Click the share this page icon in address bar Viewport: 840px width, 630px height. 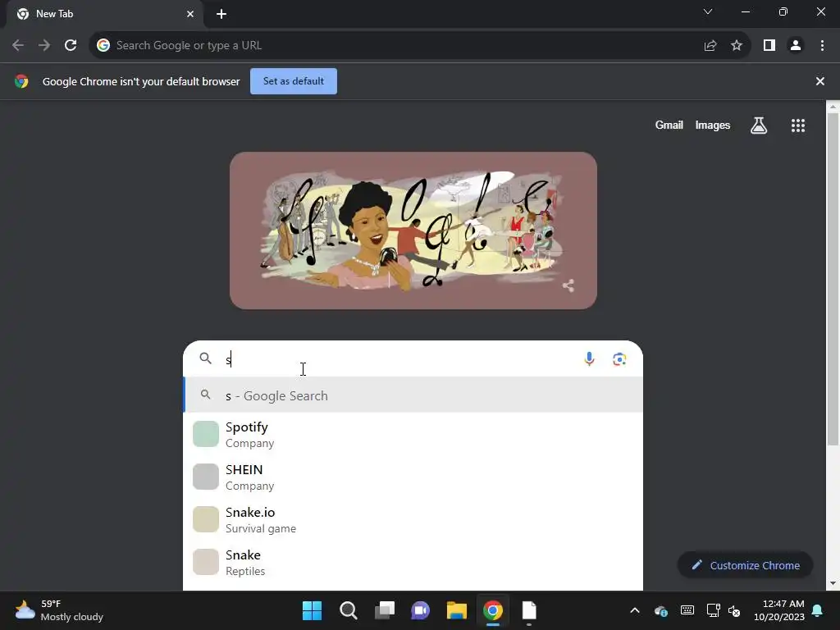tap(710, 46)
